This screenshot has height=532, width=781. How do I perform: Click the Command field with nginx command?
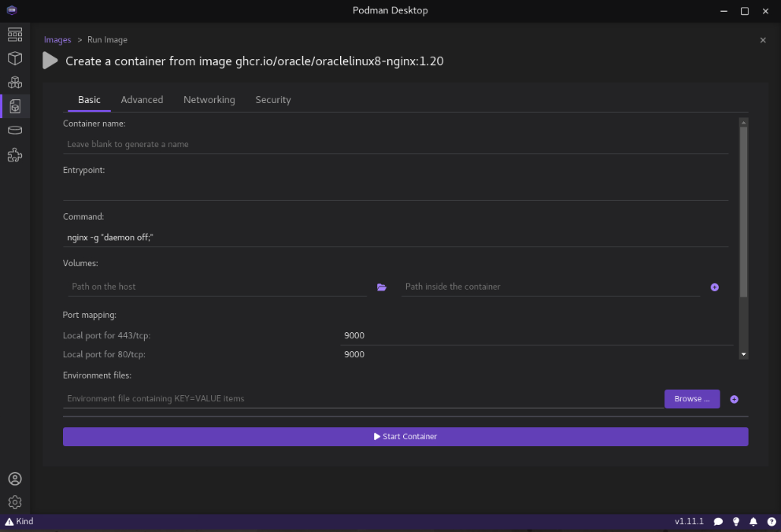pos(395,238)
